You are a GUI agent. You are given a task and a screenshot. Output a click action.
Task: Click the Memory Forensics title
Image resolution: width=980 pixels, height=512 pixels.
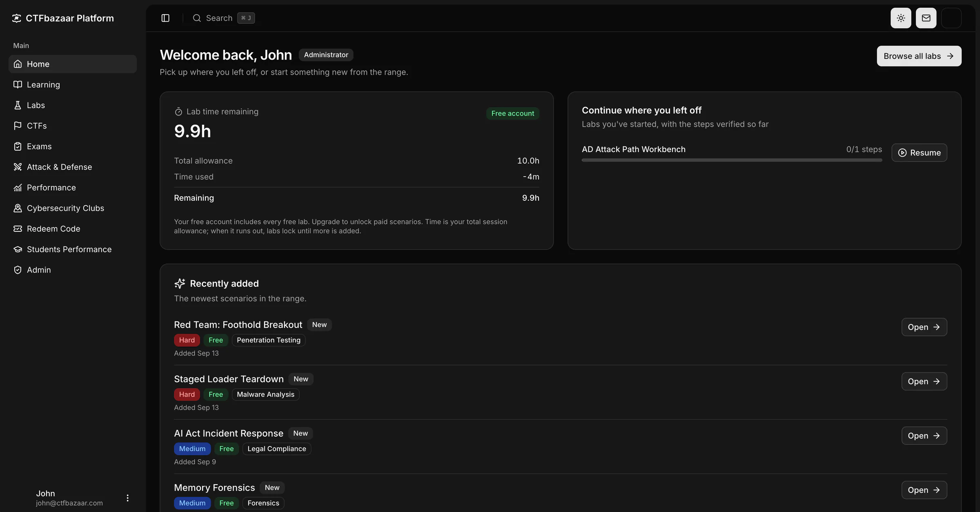tap(214, 488)
